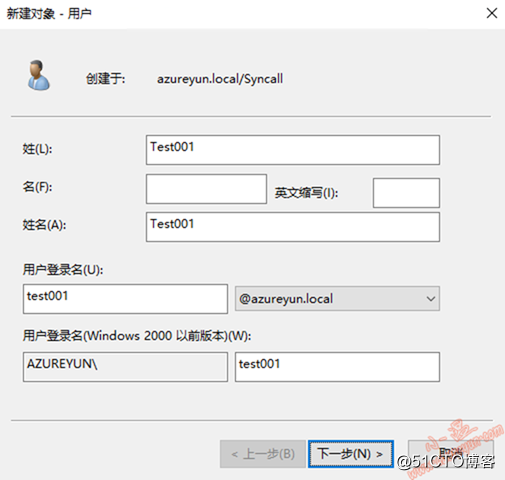Click the 创建于 label
The width and height of the screenshot is (505, 480).
[x=105, y=79]
